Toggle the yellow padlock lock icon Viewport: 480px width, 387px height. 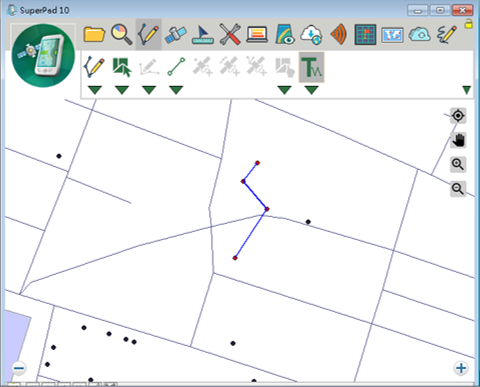pyautogui.click(x=469, y=24)
